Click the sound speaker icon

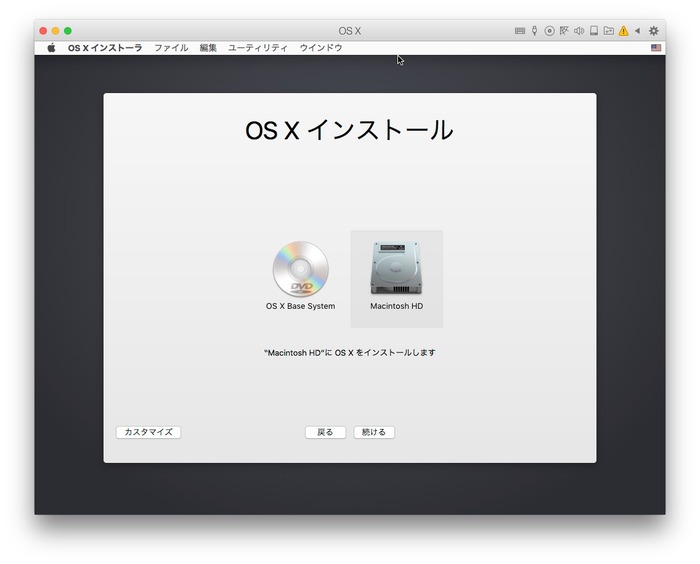tap(579, 31)
